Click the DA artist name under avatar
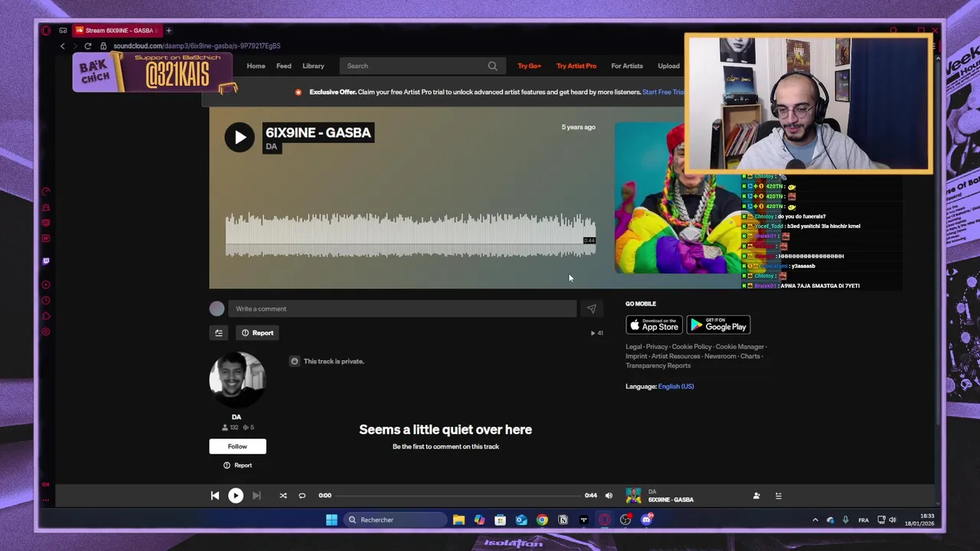 click(x=237, y=417)
